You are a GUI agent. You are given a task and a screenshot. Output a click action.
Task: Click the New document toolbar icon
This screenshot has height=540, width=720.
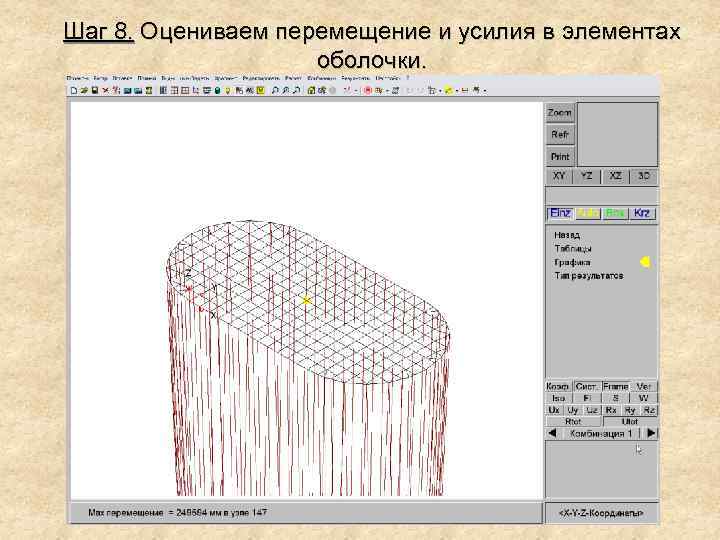point(73,90)
